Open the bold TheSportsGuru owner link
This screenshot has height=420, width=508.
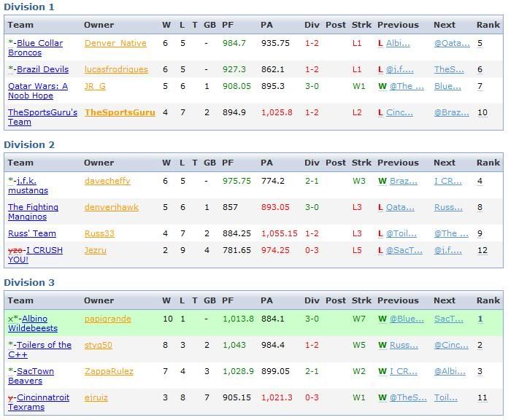[x=120, y=112]
